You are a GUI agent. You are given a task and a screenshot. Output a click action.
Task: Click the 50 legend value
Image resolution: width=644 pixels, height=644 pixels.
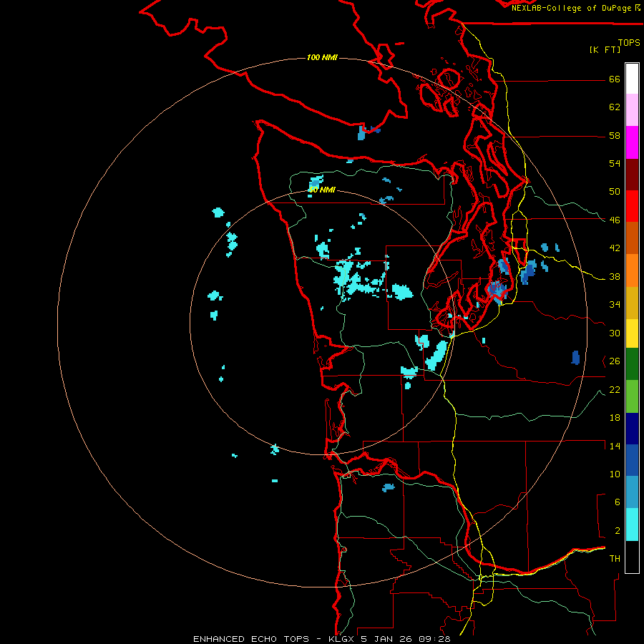tap(615, 191)
